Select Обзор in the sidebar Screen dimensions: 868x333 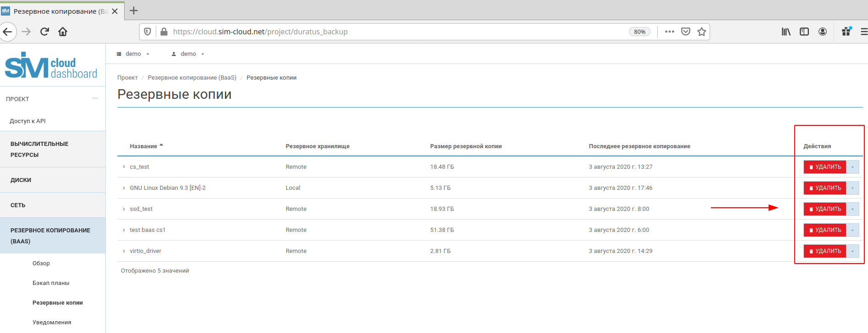(41, 263)
